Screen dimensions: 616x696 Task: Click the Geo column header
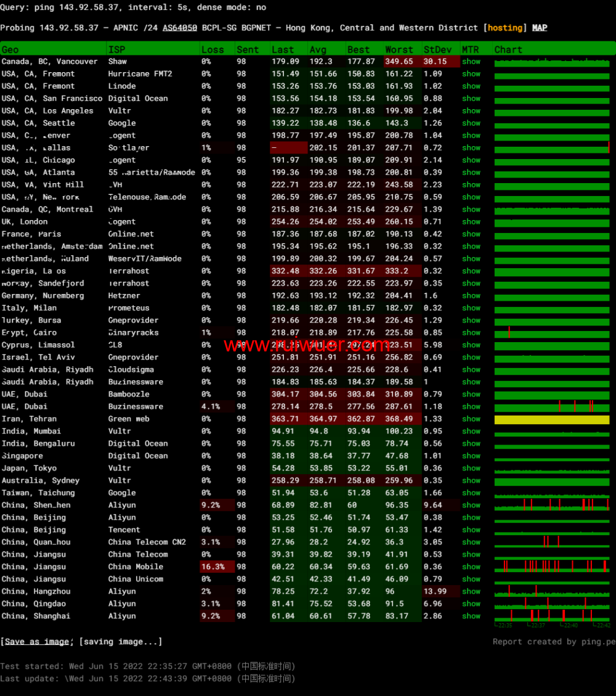pos(10,49)
